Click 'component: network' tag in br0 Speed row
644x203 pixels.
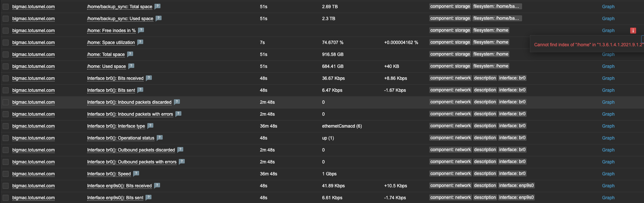click(x=450, y=174)
